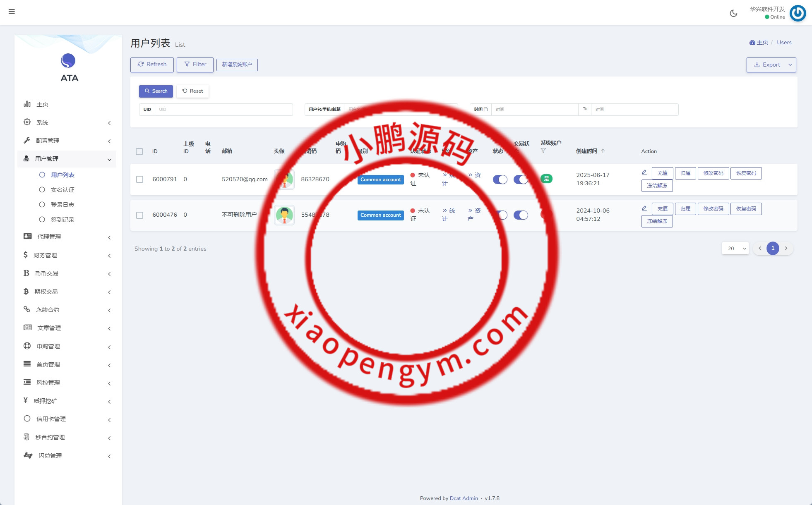
Task: Click edit pencil icon for user 6000791
Action: [x=644, y=172]
